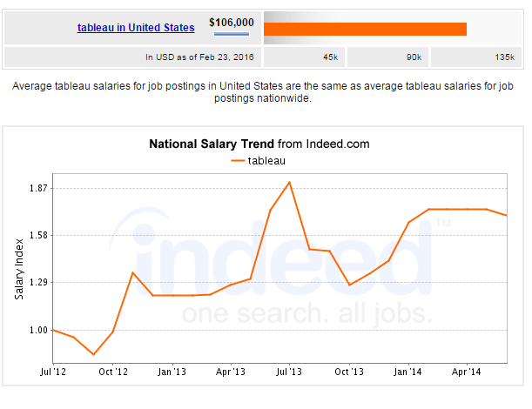This screenshot has width=532, height=409.
Task: Click the Apr '14 x-axis label
Action: point(467,372)
